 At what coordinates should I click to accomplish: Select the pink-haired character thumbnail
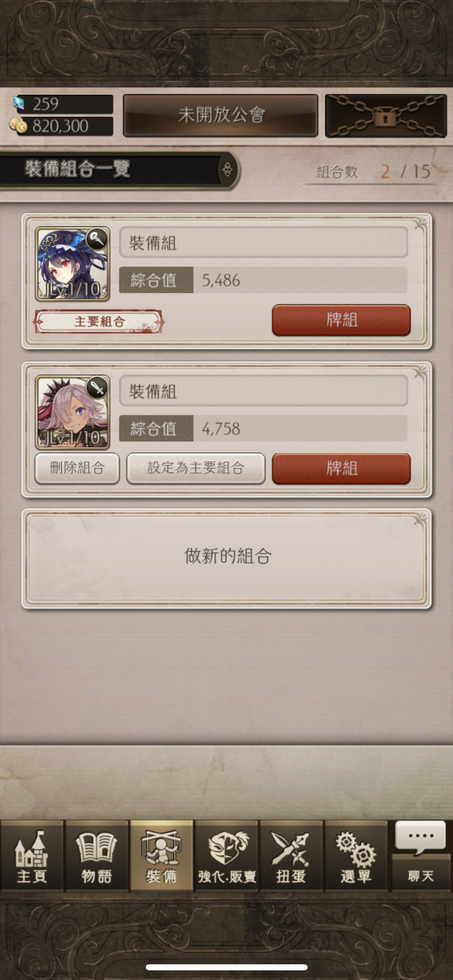tap(72, 412)
